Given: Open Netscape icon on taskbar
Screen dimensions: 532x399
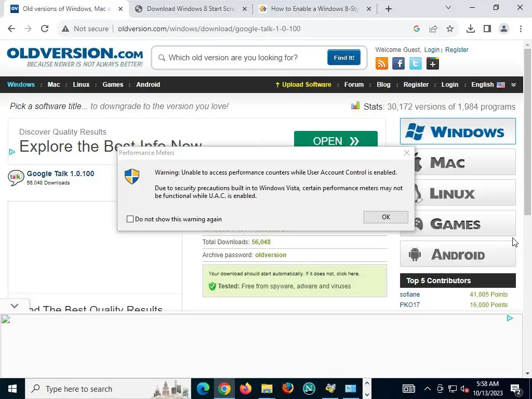Looking at the screenshot, I should pyautogui.click(x=309, y=389).
